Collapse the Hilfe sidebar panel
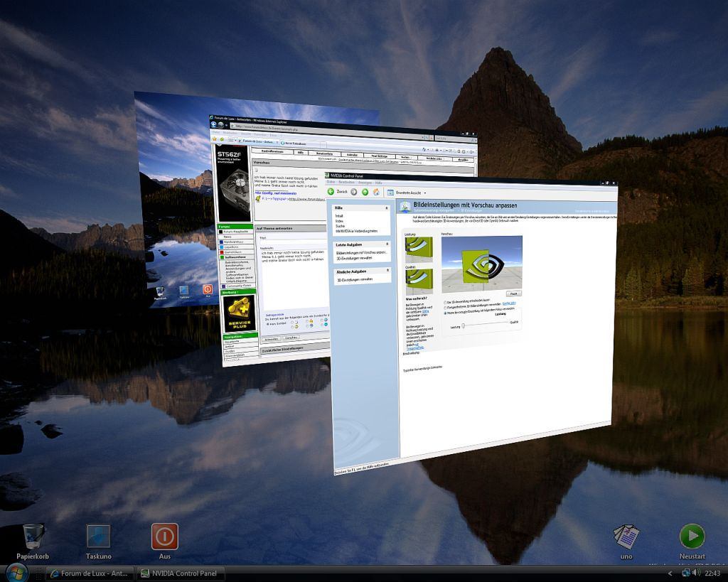 tap(386, 208)
